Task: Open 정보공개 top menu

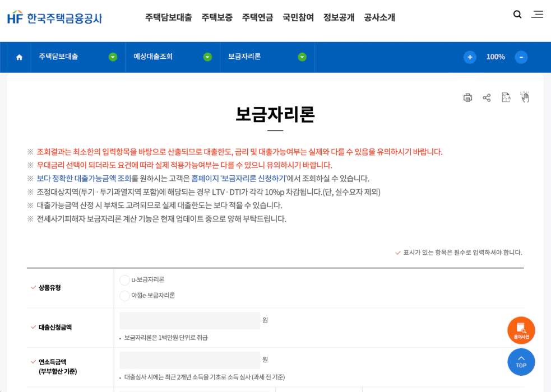Action: 339,17
